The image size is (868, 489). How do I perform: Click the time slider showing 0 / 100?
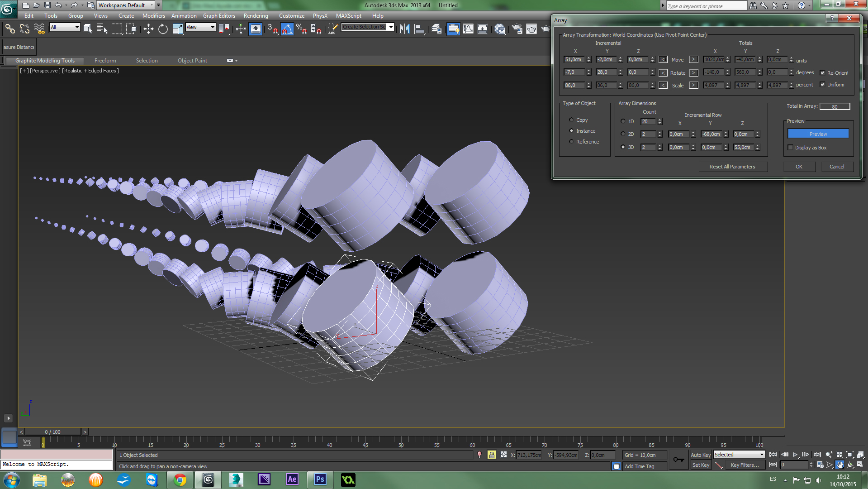(x=52, y=432)
